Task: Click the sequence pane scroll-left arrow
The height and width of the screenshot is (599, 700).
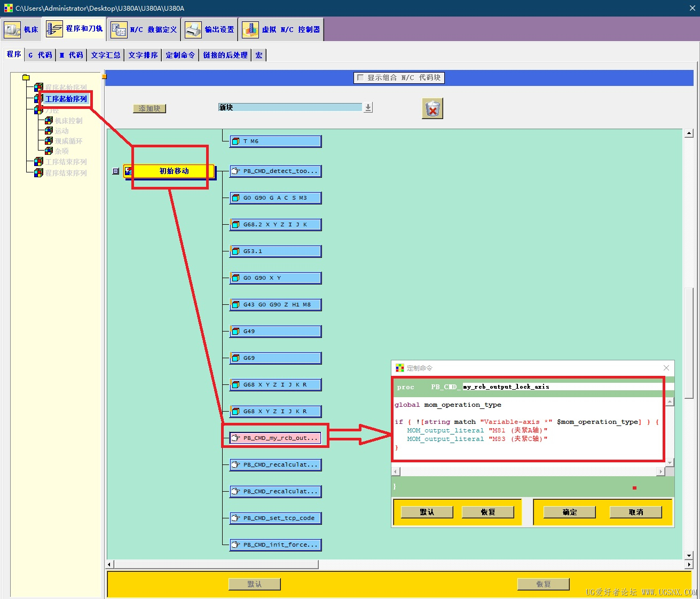Action: [109, 564]
